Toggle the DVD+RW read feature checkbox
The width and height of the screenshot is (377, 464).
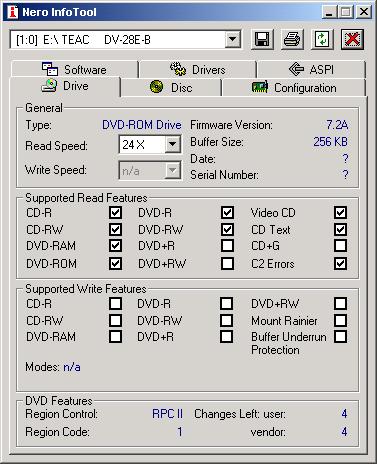tap(227, 263)
